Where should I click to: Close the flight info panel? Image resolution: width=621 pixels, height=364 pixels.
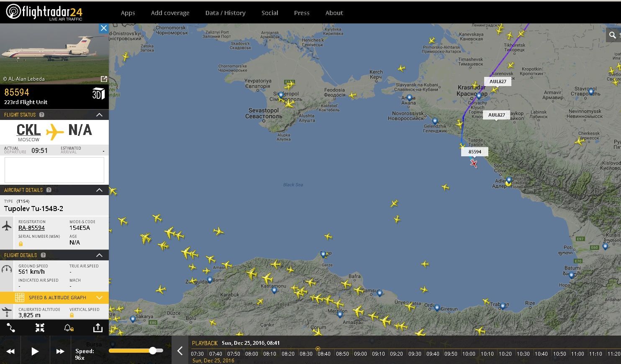[103, 28]
